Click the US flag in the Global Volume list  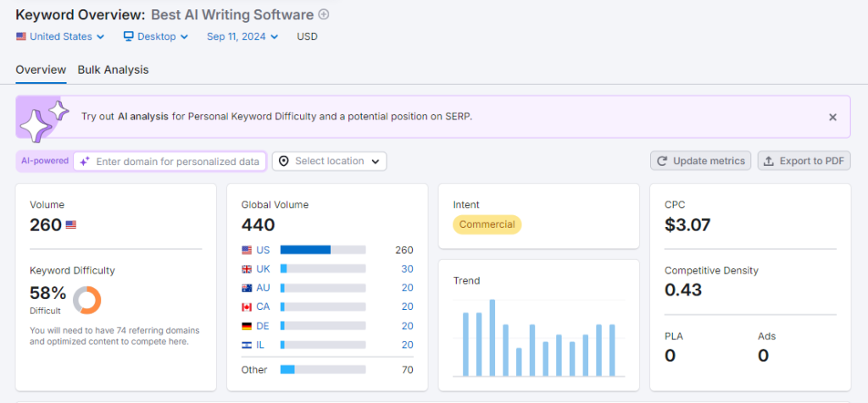tap(247, 251)
